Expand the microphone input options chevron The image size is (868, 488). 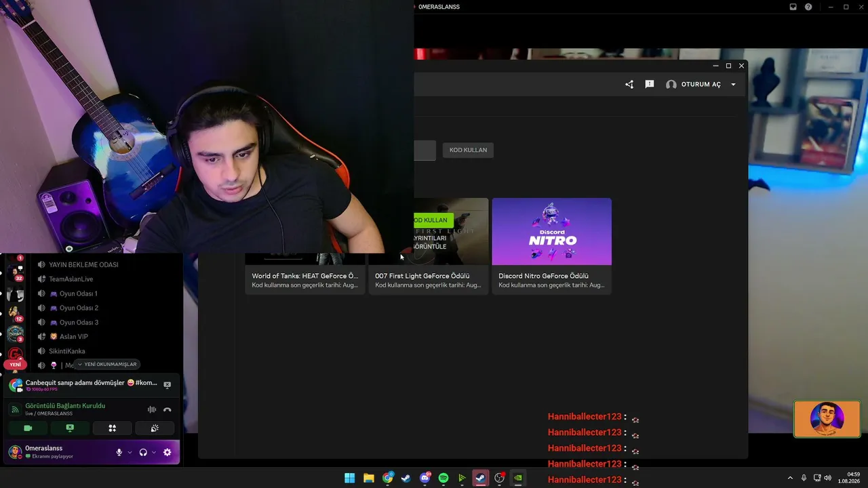pyautogui.click(x=130, y=453)
